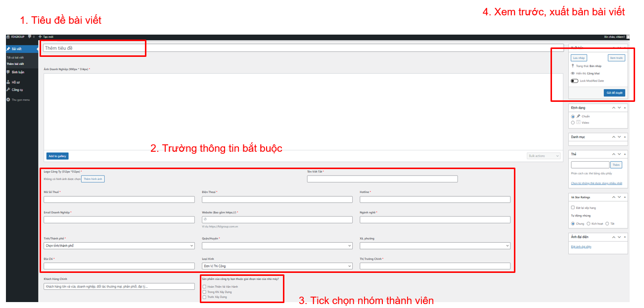The width and height of the screenshot is (644, 308).
Task: Click the Thêm tiêu đề title field
Action: tap(93, 48)
